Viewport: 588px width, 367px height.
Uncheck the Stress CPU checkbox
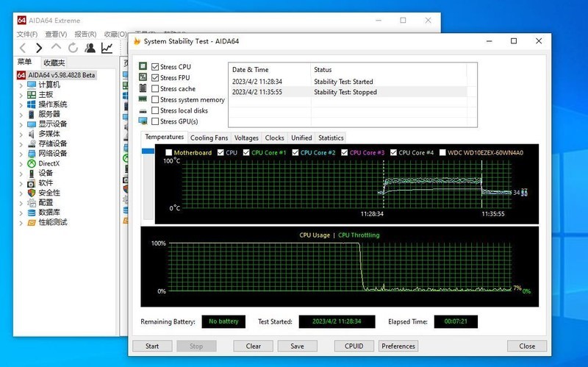155,67
